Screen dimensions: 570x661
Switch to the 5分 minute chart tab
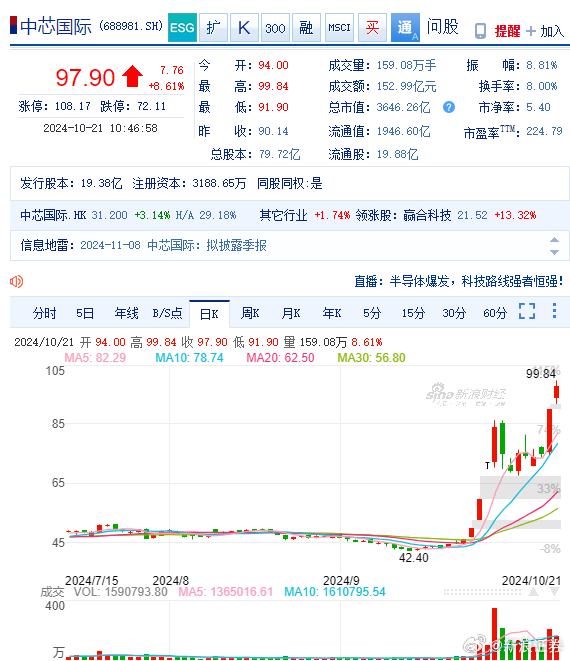372,313
